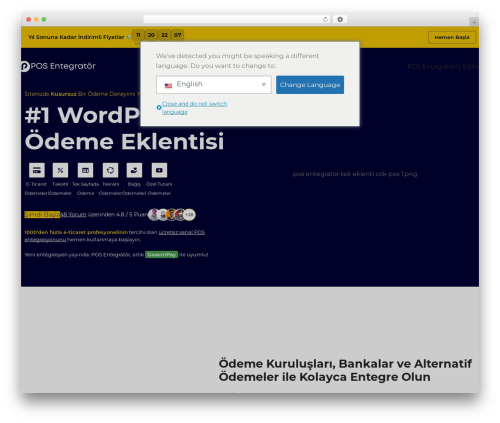The width and height of the screenshot is (500, 423).
Task: Click the countdown seconds box showing 07
Action: point(177,35)
